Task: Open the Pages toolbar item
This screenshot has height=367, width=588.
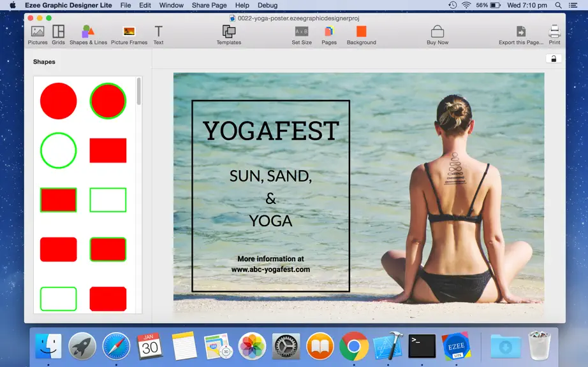Action: (x=329, y=35)
